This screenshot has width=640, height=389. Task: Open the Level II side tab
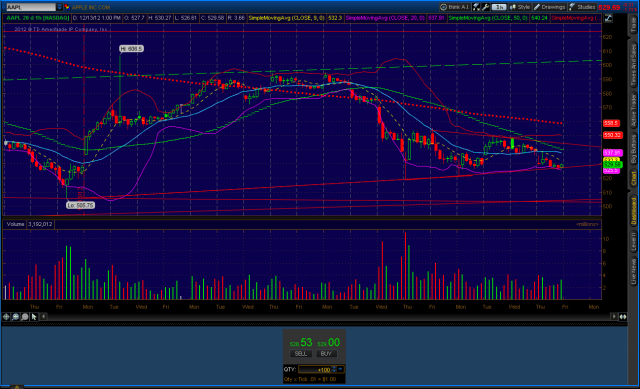pyautogui.click(x=633, y=242)
